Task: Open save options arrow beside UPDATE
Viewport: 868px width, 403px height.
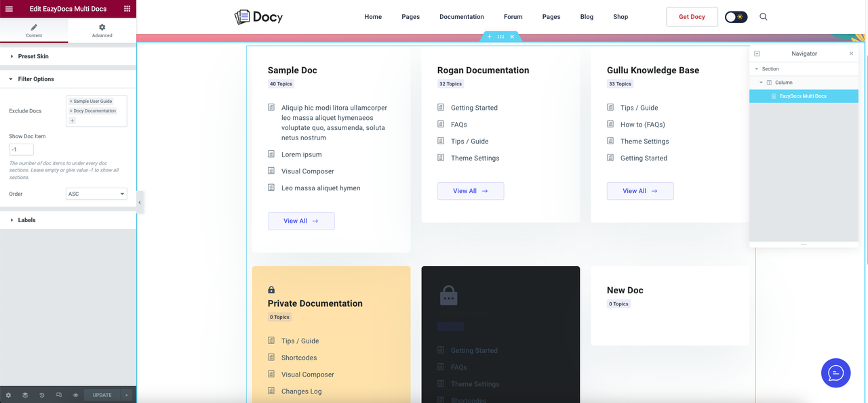Action: click(126, 395)
